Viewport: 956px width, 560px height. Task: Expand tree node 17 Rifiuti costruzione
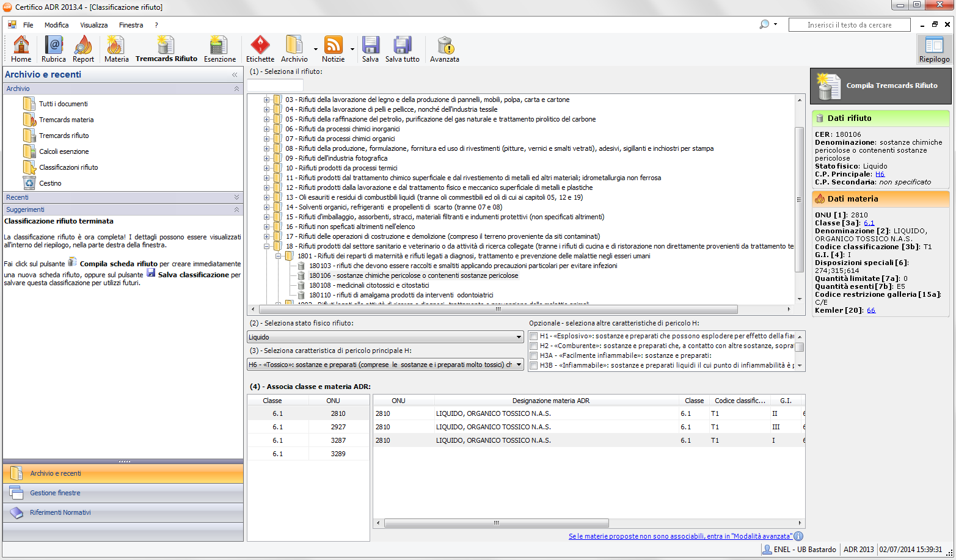click(266, 236)
